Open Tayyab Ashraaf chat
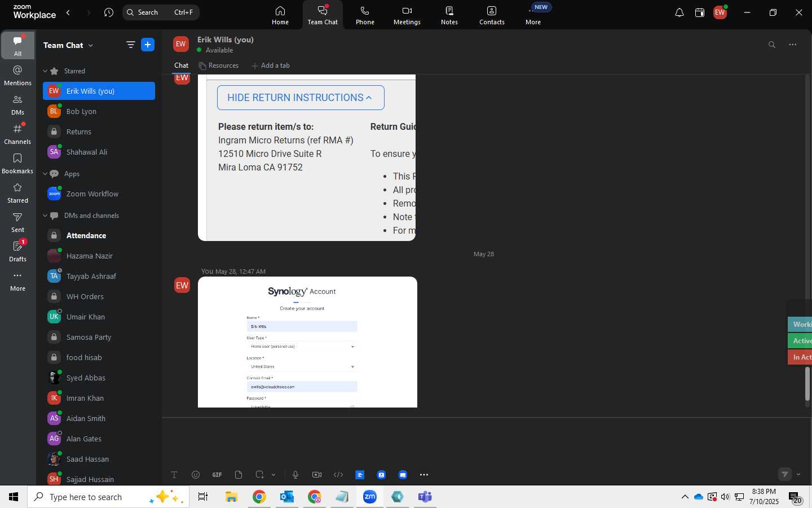The height and width of the screenshot is (508, 812). pyautogui.click(x=99, y=276)
